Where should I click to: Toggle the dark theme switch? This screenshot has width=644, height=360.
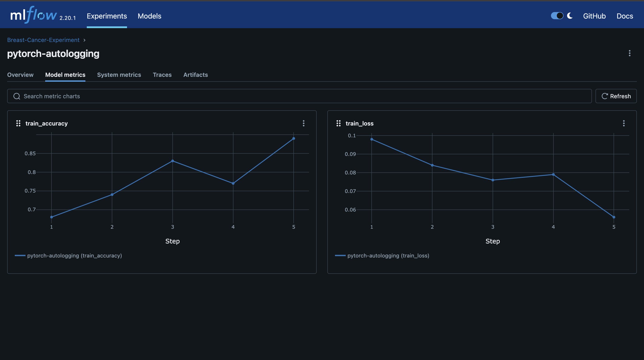pyautogui.click(x=557, y=16)
